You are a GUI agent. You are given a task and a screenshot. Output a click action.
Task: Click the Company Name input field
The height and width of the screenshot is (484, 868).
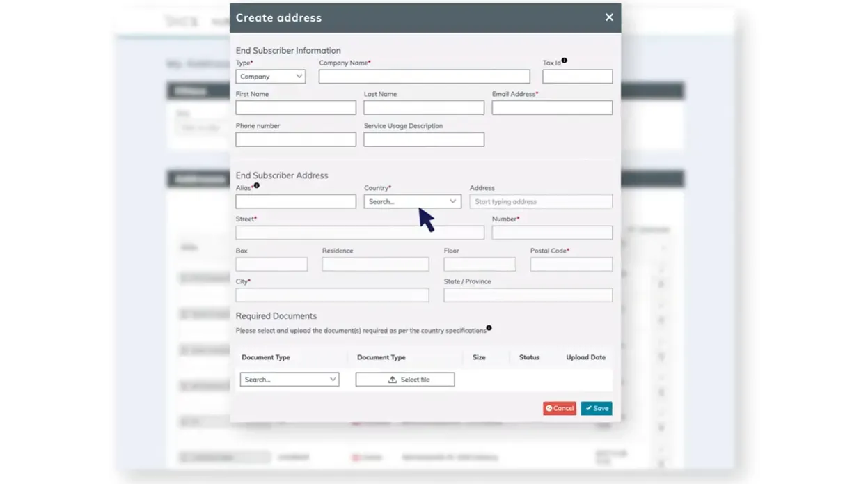pos(423,76)
